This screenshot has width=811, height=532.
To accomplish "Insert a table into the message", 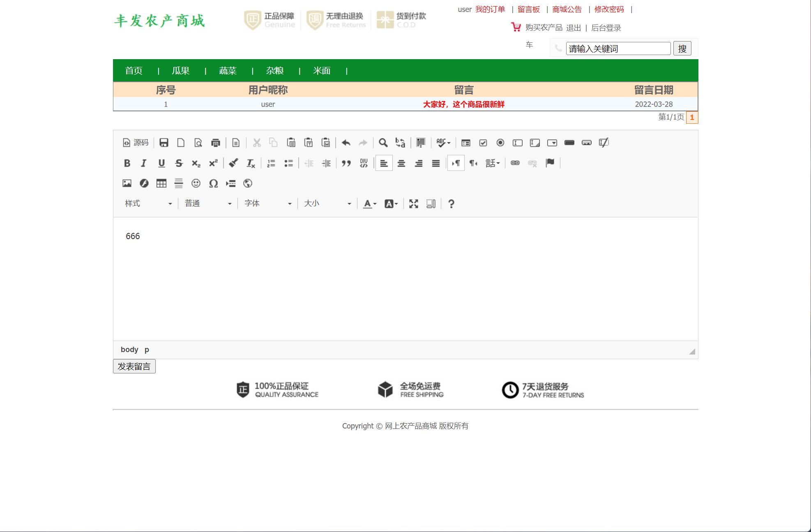I will (161, 184).
